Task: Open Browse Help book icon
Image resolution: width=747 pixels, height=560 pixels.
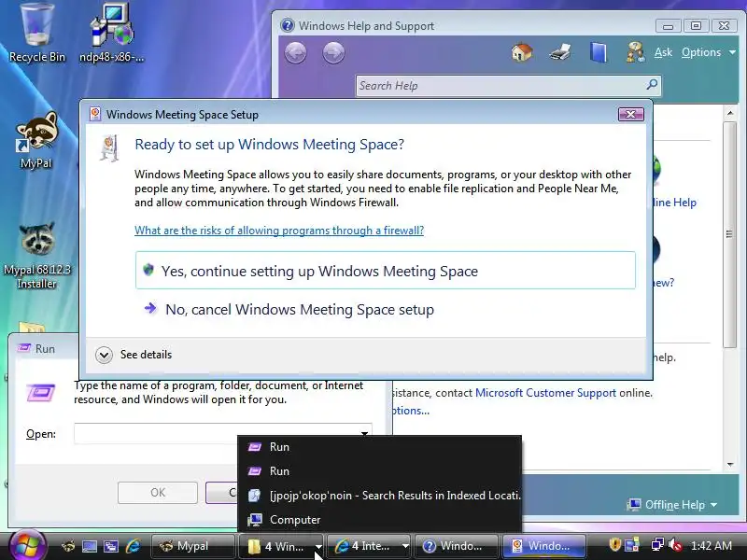Action: click(x=598, y=52)
